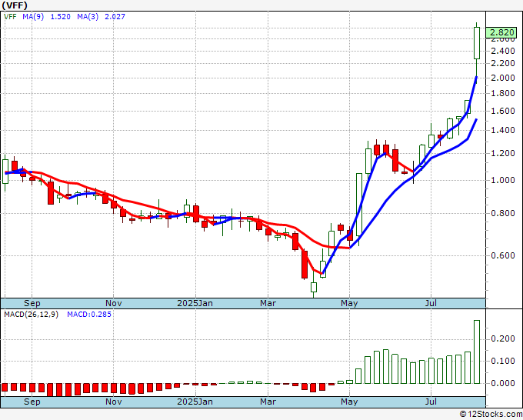
Task: Click May on the MACD panel time axis
Action: click(349, 402)
